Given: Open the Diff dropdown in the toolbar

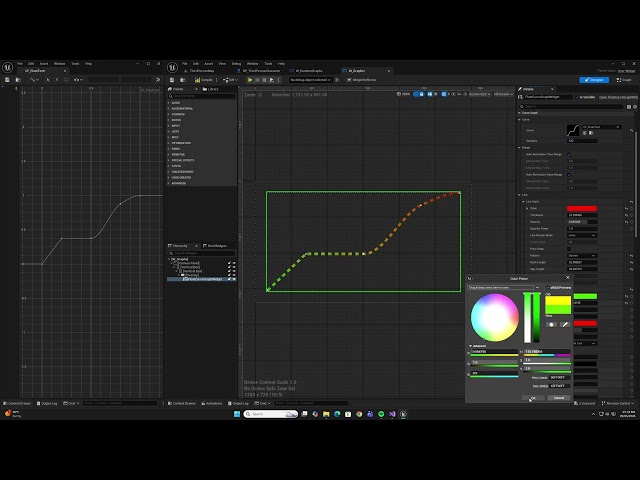Looking at the screenshot, I should 231,80.
